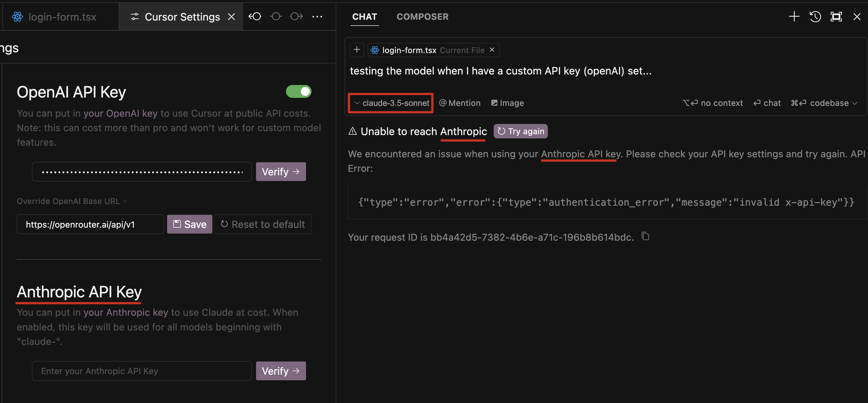Screen dimensions: 868x403
Task: Go forward with the right navigation icon
Action: pyautogui.click(x=296, y=16)
